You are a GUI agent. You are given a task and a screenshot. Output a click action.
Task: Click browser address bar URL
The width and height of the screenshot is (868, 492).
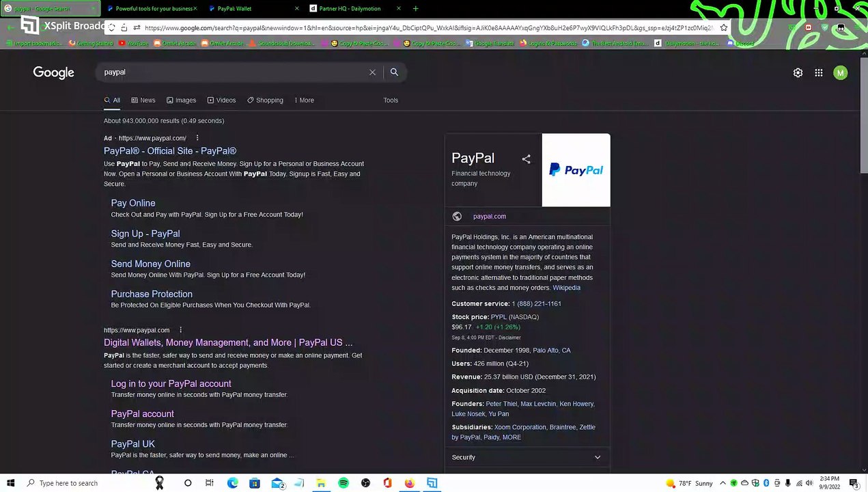point(428,27)
